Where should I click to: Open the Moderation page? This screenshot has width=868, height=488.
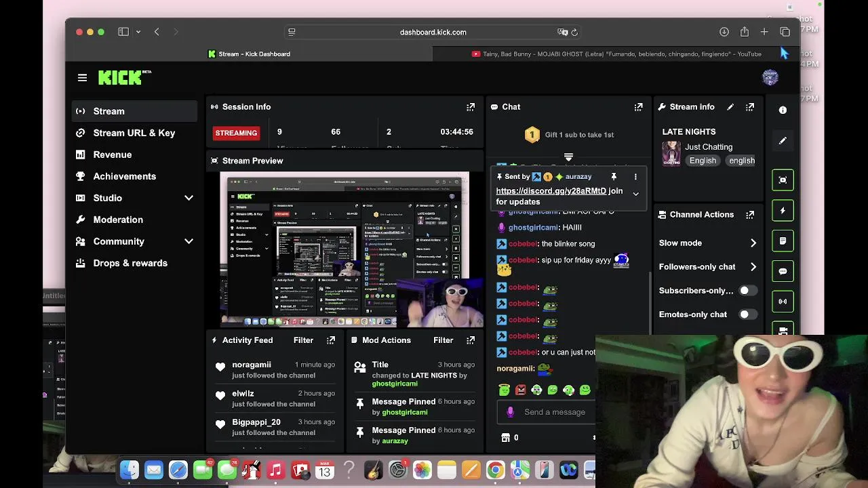pyautogui.click(x=135, y=220)
